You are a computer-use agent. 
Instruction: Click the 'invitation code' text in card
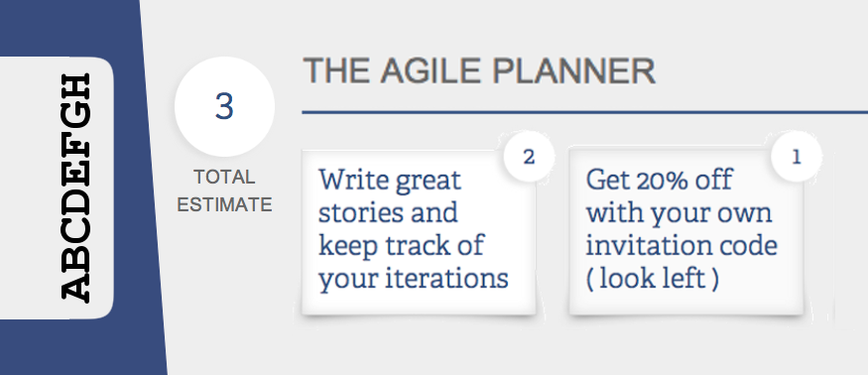click(x=682, y=246)
